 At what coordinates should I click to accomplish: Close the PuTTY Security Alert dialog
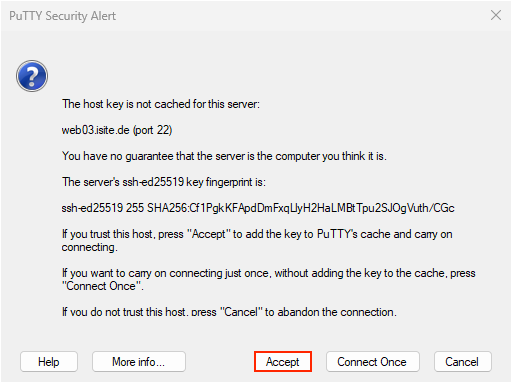pyautogui.click(x=496, y=15)
